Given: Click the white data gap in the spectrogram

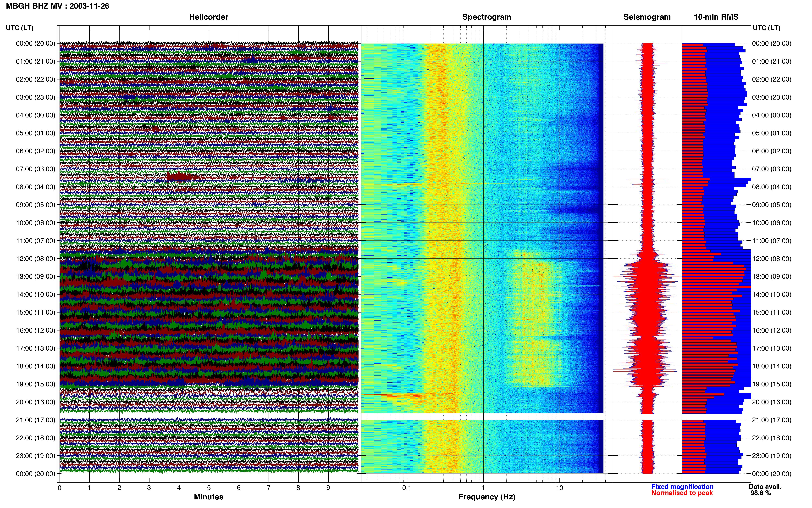Looking at the screenshot, I should pos(482,416).
